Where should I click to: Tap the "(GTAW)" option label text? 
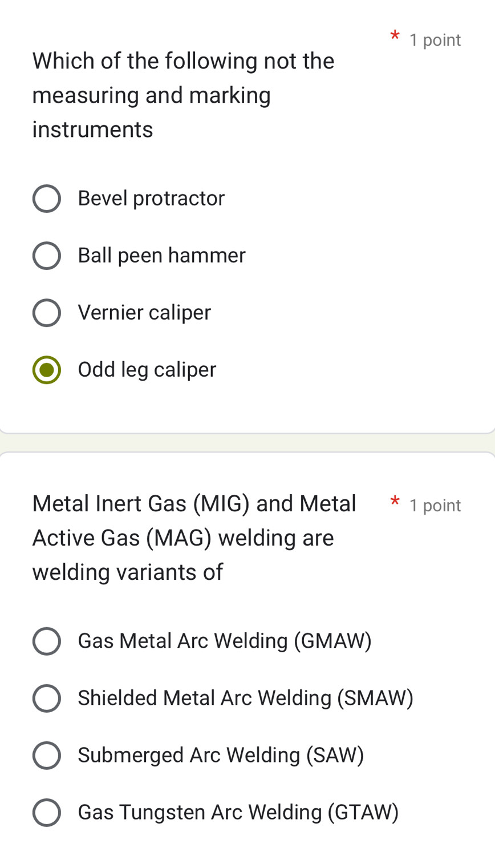(363, 813)
